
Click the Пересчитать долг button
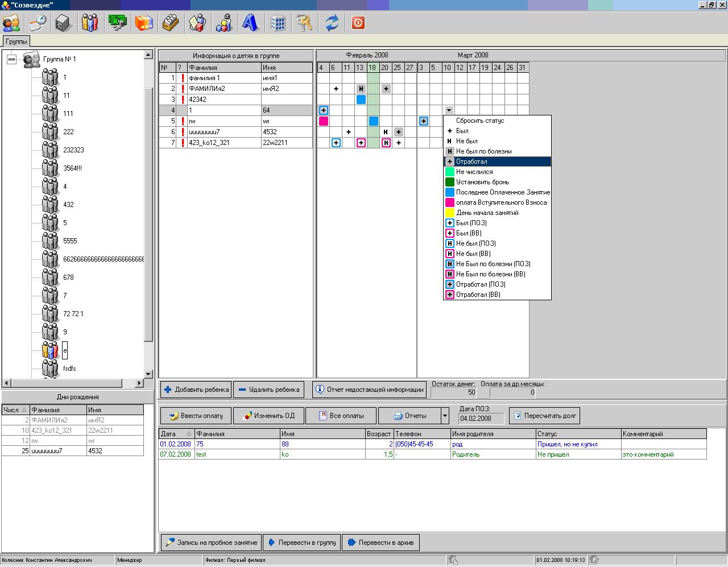click(544, 416)
